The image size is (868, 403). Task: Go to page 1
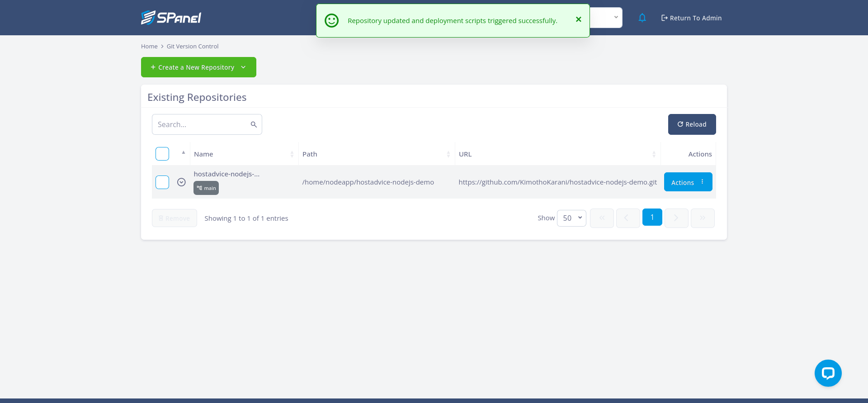652,218
